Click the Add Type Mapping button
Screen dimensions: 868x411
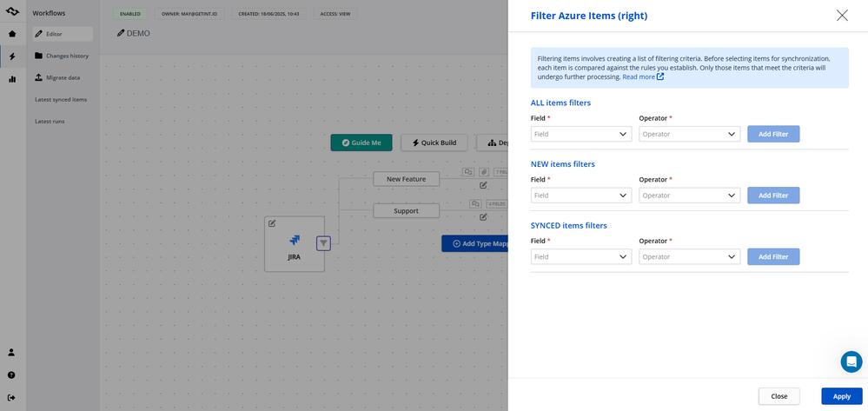coord(475,243)
